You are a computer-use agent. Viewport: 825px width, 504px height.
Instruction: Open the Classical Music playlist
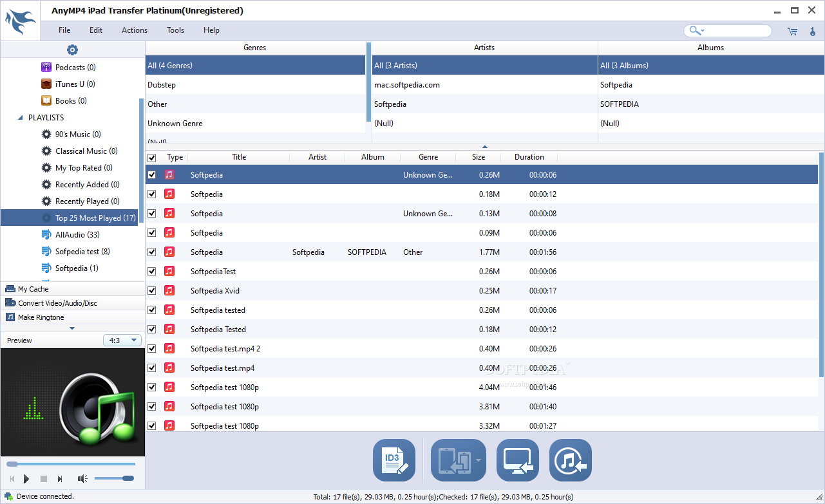pyautogui.click(x=86, y=151)
